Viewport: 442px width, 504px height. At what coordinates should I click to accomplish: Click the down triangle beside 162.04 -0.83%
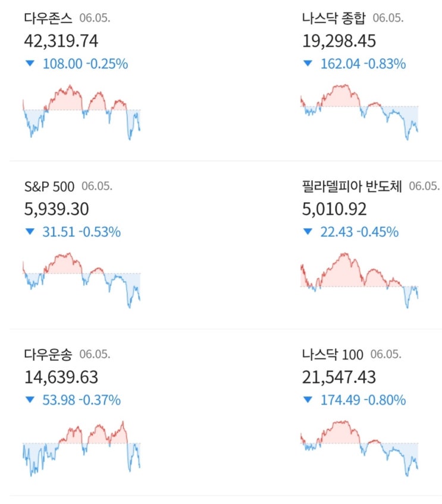point(308,64)
